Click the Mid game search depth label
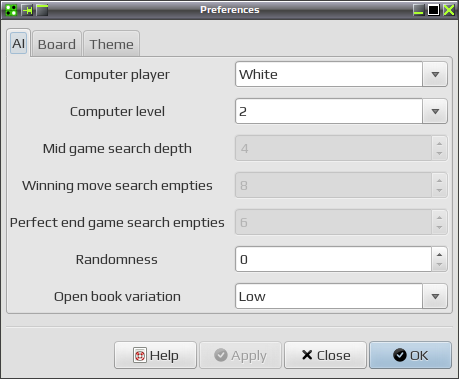459x379 pixels. 117,149
